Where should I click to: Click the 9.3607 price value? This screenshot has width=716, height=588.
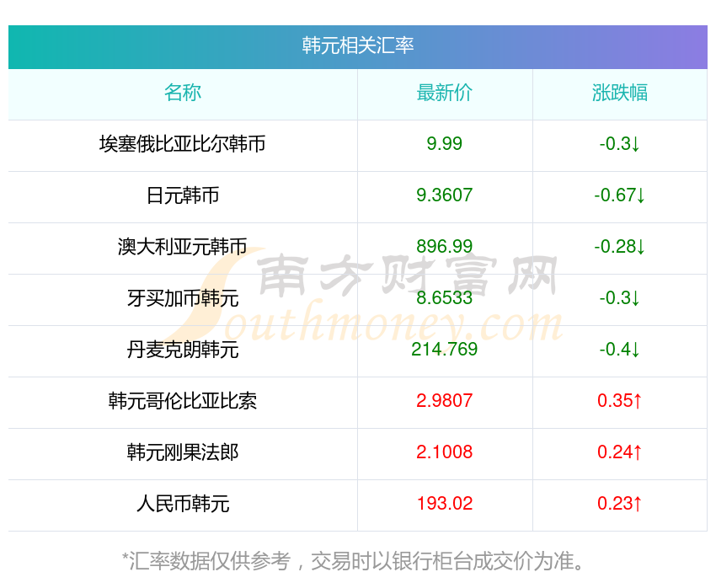click(x=444, y=195)
